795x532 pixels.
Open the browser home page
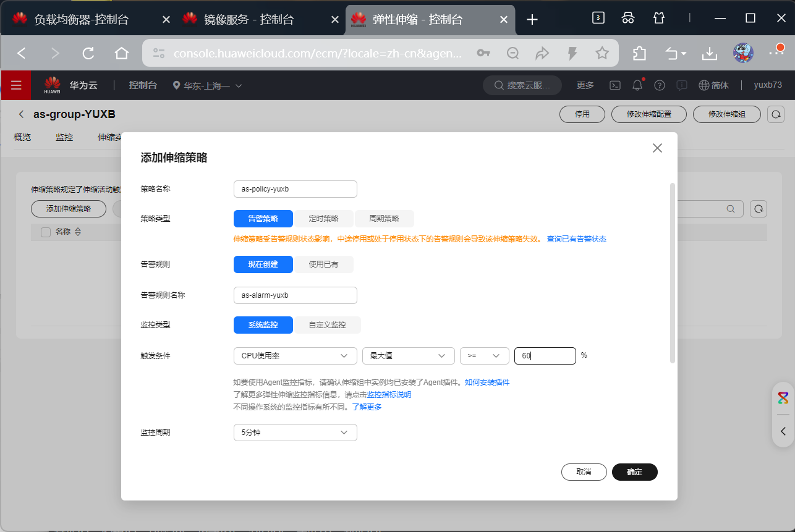point(122,54)
